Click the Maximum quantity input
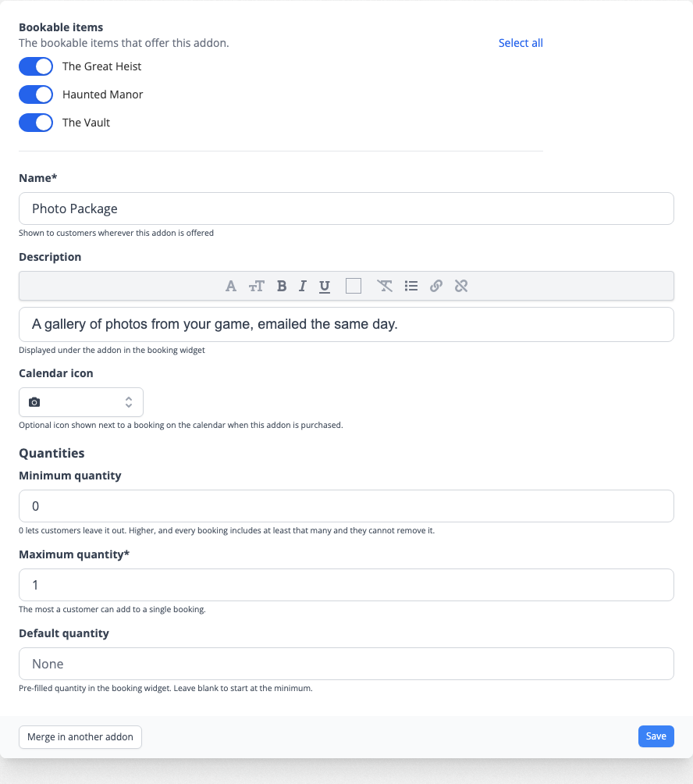The height and width of the screenshot is (784, 693). point(346,585)
